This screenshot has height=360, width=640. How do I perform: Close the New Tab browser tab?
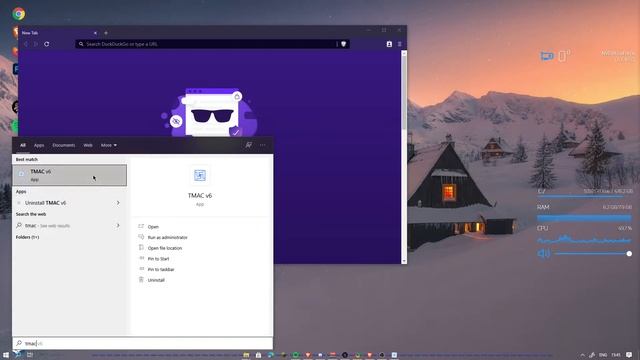click(x=95, y=33)
